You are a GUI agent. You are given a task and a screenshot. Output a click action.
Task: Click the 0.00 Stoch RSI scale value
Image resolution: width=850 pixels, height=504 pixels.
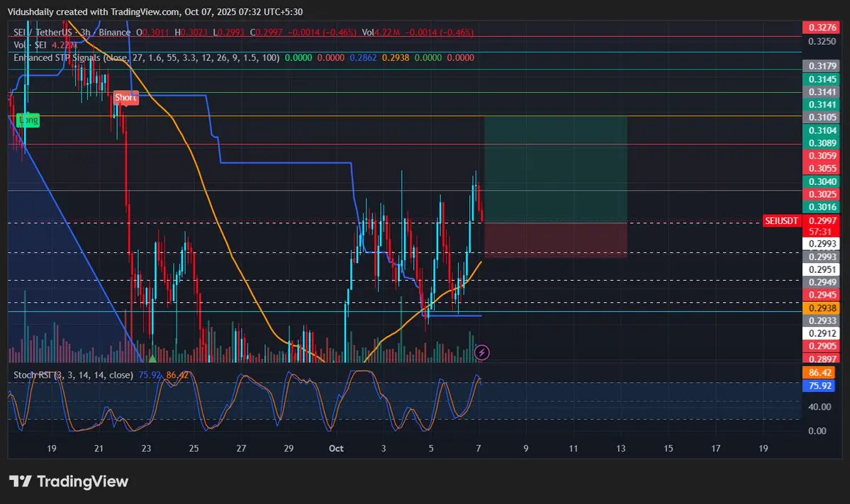(x=817, y=431)
